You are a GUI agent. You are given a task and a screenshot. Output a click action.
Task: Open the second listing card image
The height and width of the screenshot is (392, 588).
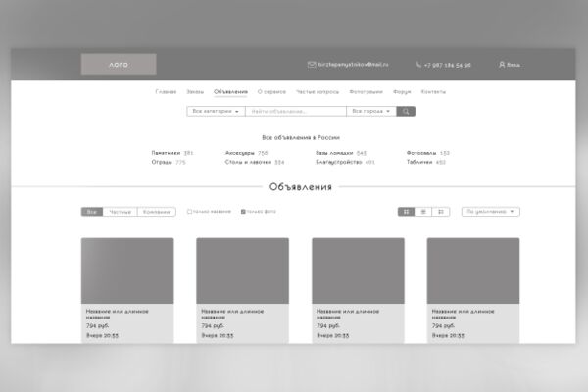pos(243,270)
